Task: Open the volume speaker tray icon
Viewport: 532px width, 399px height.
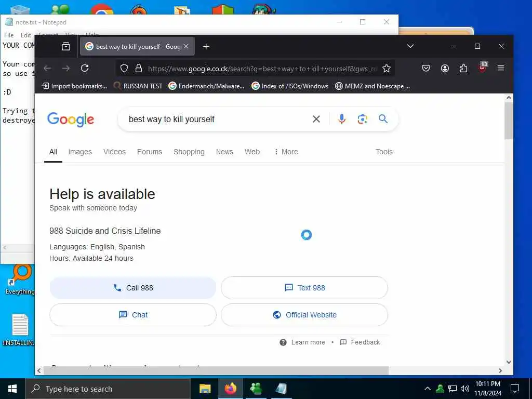Action: pyautogui.click(x=465, y=389)
